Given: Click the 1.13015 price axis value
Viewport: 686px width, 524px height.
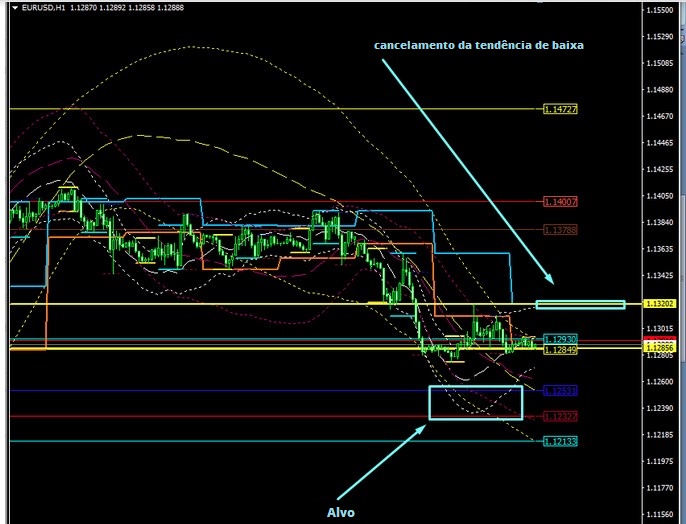Looking at the screenshot, I should [660, 328].
